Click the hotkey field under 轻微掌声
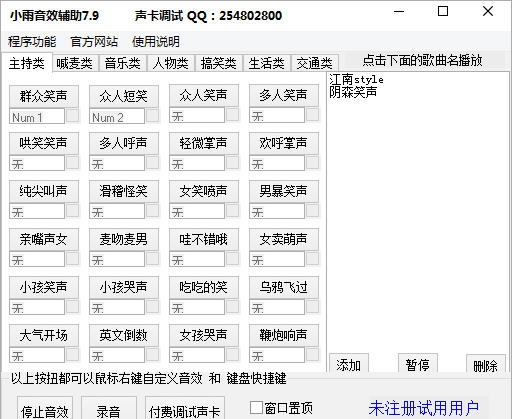Image resolution: width=512 pixels, height=419 pixels. point(197,163)
